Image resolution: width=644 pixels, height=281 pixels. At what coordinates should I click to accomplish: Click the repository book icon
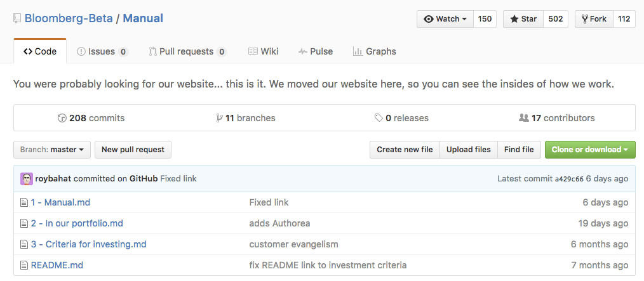click(x=17, y=18)
